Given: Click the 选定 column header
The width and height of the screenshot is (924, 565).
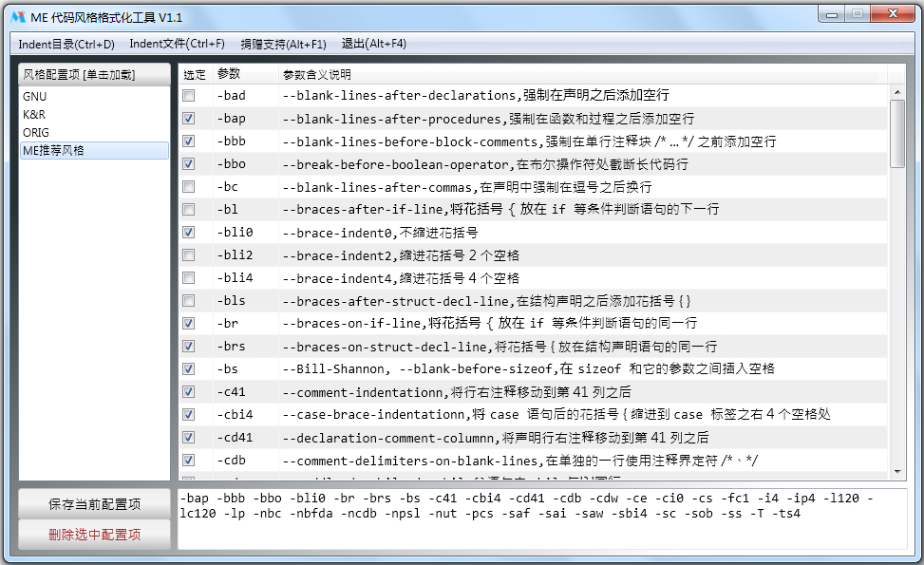Looking at the screenshot, I should coord(195,74).
